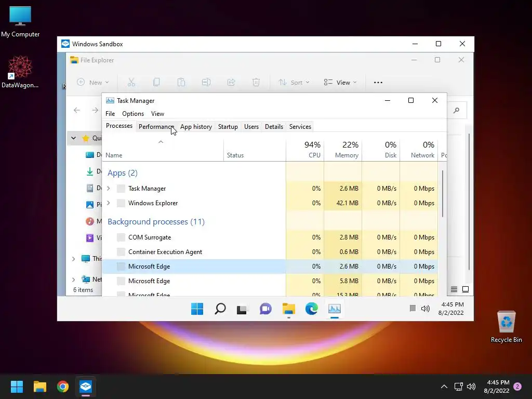Open the DataWagon desktop shortcut
Image resolution: width=532 pixels, height=399 pixels.
(20, 72)
